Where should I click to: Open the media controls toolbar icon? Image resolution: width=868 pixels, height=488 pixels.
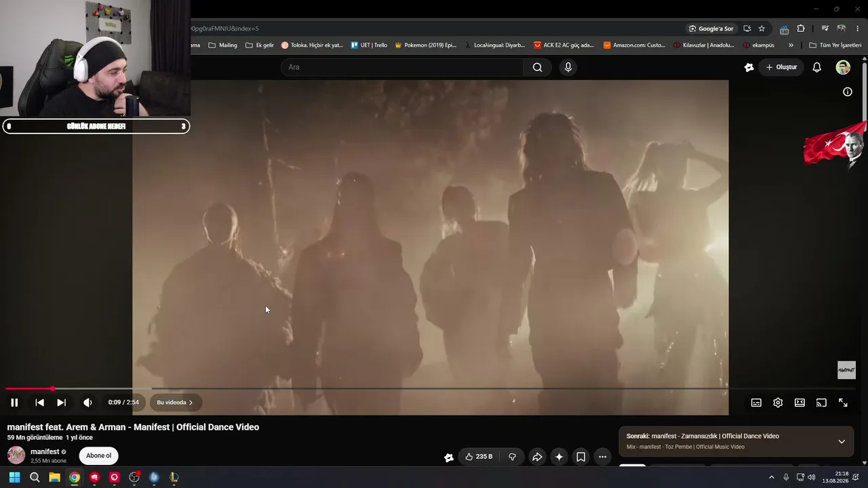coord(825,28)
